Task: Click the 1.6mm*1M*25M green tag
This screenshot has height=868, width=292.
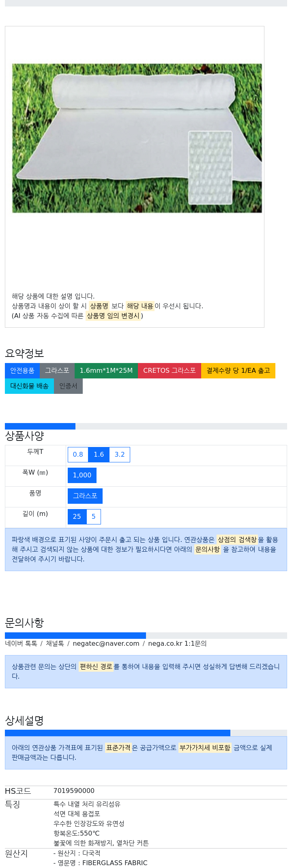Action: click(106, 371)
